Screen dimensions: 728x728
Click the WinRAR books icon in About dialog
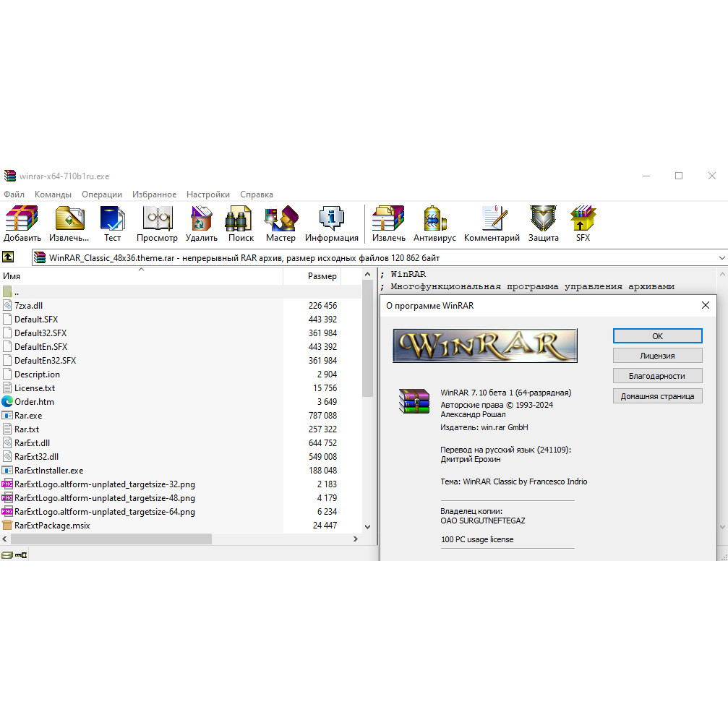click(414, 401)
